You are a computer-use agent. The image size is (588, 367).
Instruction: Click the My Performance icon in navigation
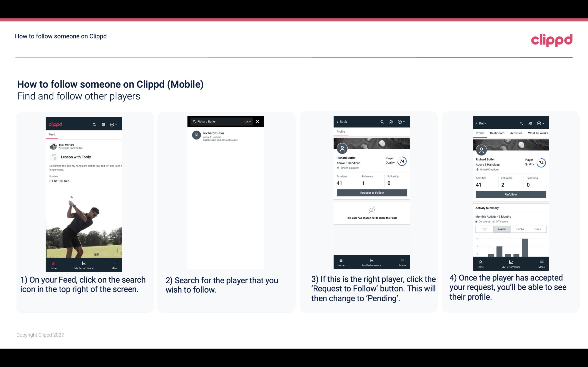(x=84, y=262)
